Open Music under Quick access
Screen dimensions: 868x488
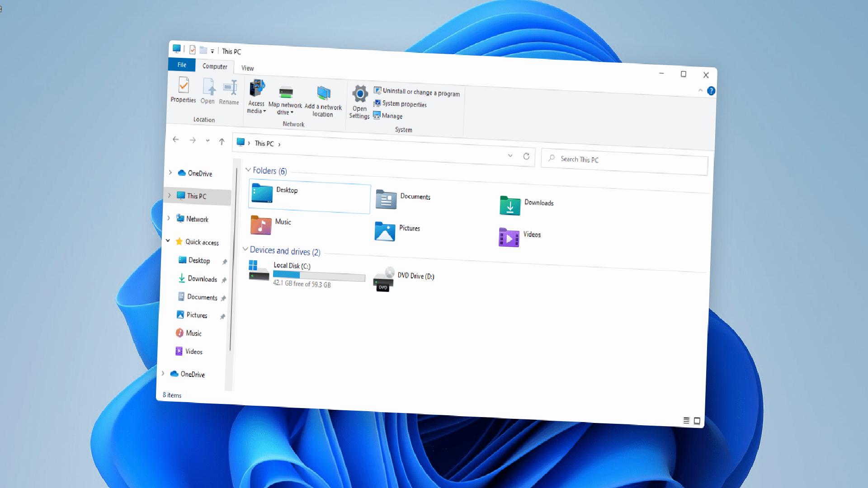tap(189, 333)
